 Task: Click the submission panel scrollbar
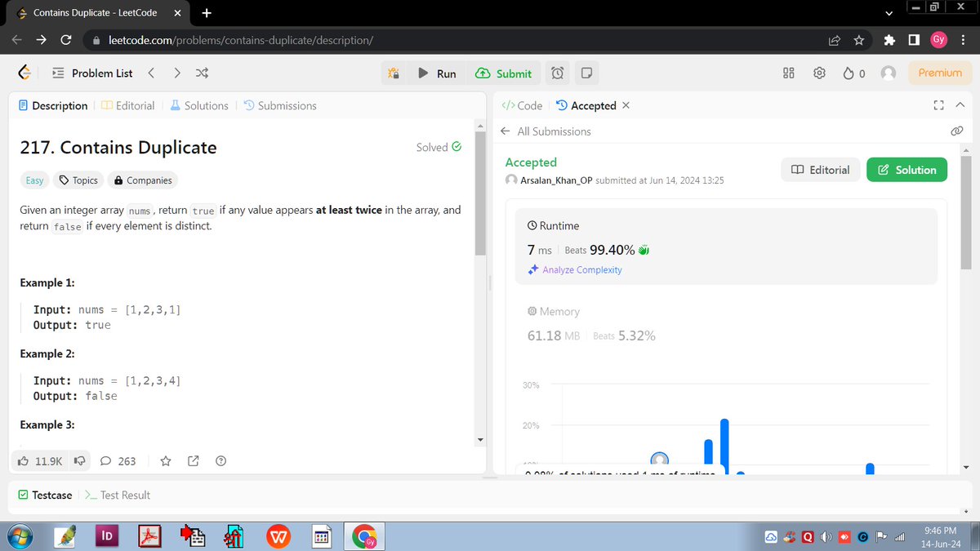click(x=966, y=212)
